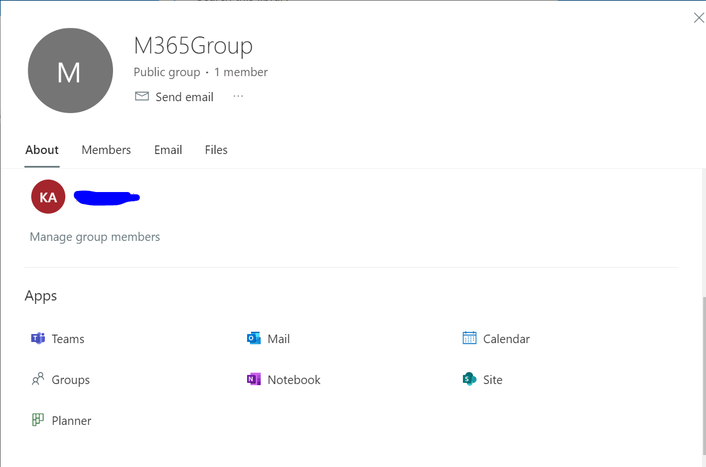Screen dimensions: 706x467
Task: Open the SharePoint Site icon
Action: pyautogui.click(x=470, y=379)
